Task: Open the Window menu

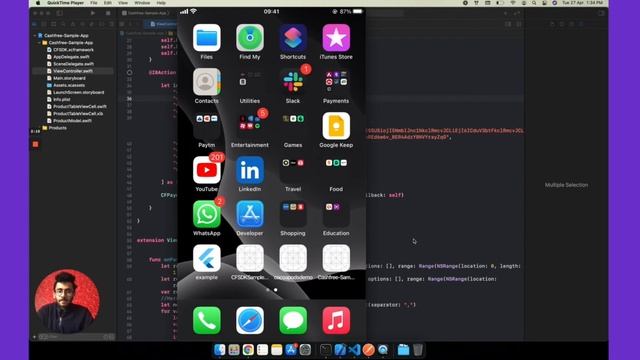Action: [x=142, y=3]
